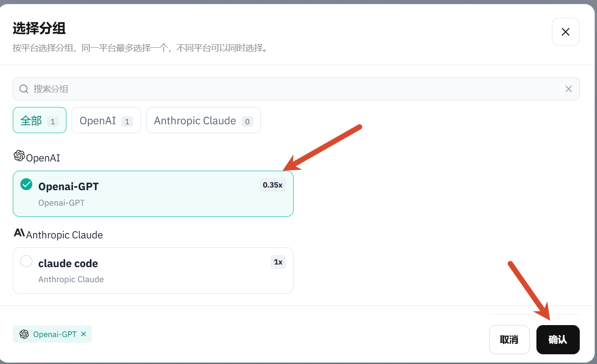
Task: Uncheck the Openai-GPT group checkmark
Action: coord(27,184)
